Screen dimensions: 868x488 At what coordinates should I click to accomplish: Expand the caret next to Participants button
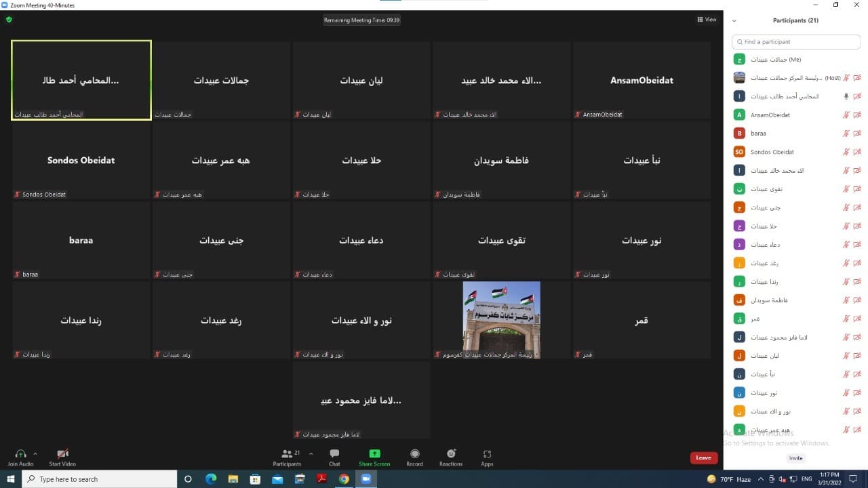pyautogui.click(x=311, y=453)
